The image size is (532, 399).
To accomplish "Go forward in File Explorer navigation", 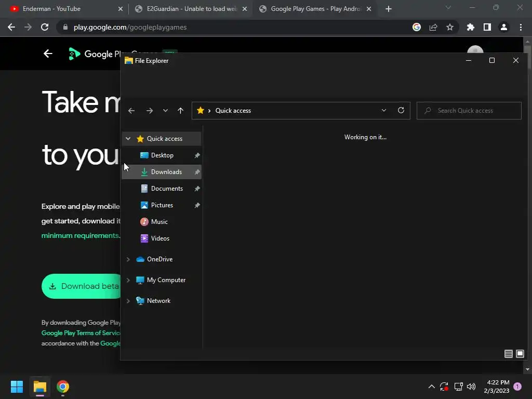I will [x=149, y=111].
